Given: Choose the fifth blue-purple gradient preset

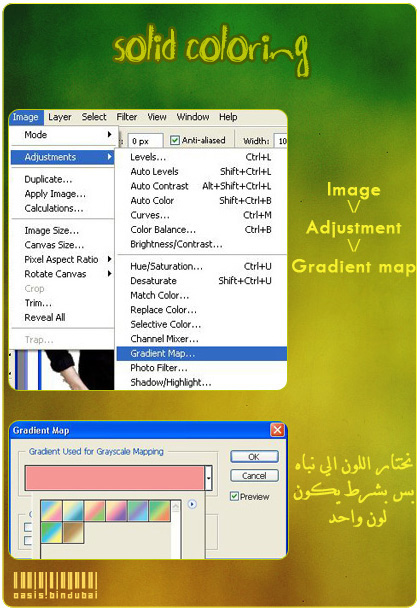Looking at the screenshot, I should pos(138,511).
